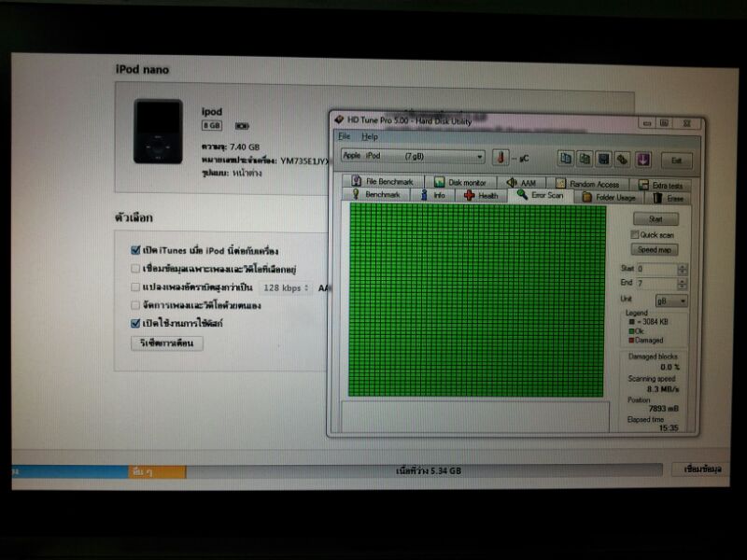The width and height of the screenshot is (747, 560).
Task: Click the options icon left of the purple arrow
Action: point(623,159)
